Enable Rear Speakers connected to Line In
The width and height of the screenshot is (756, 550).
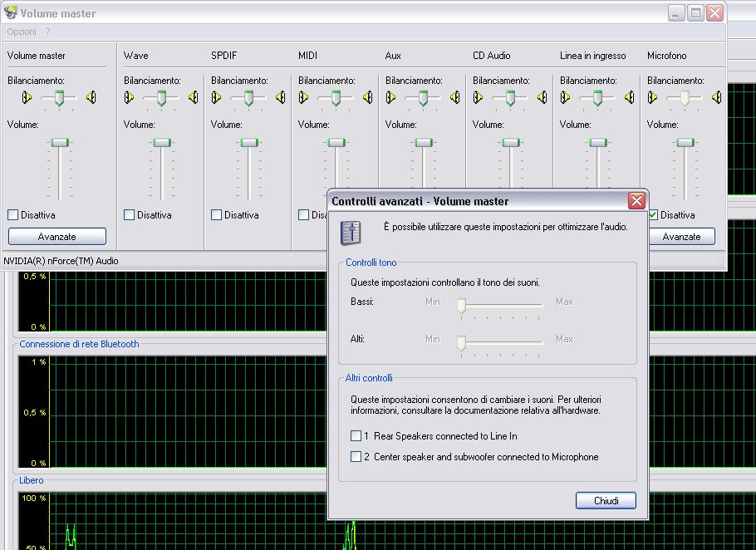point(356,435)
